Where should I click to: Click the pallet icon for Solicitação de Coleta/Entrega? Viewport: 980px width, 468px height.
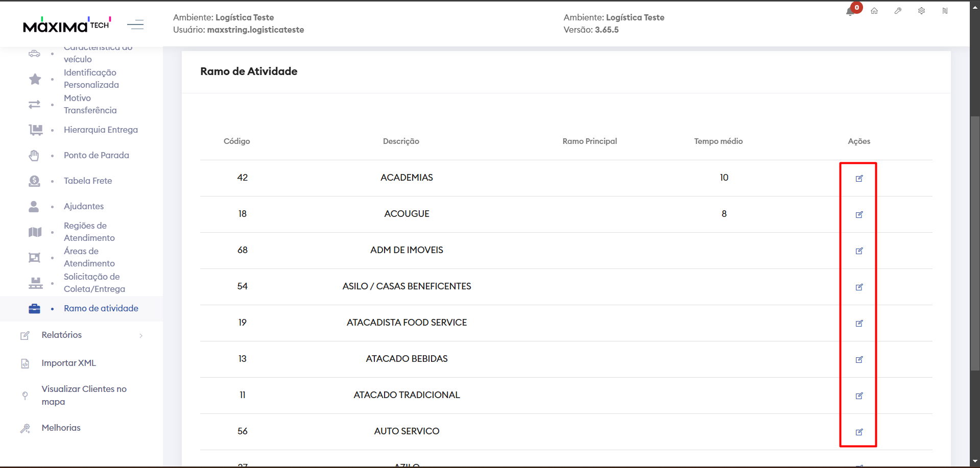(x=35, y=283)
